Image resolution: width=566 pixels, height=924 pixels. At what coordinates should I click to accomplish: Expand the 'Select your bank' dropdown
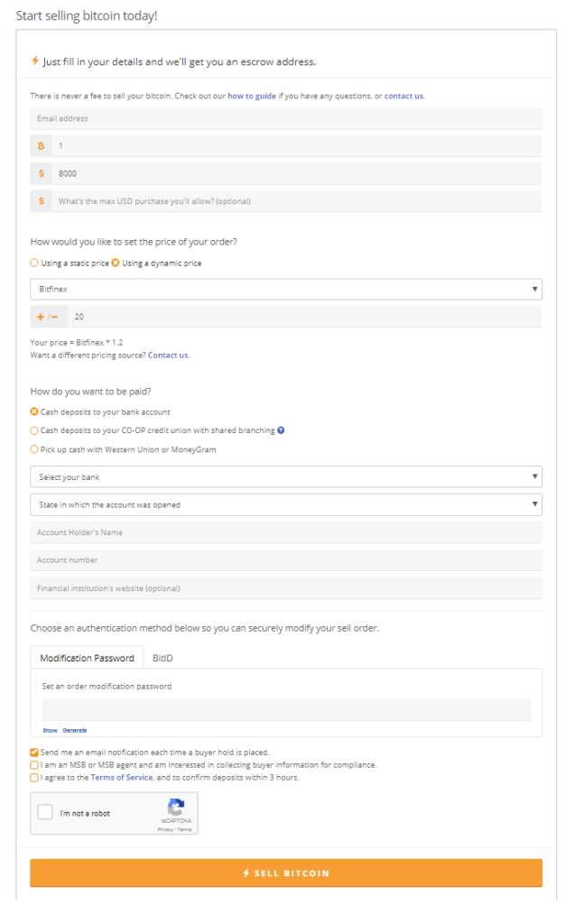(285, 476)
